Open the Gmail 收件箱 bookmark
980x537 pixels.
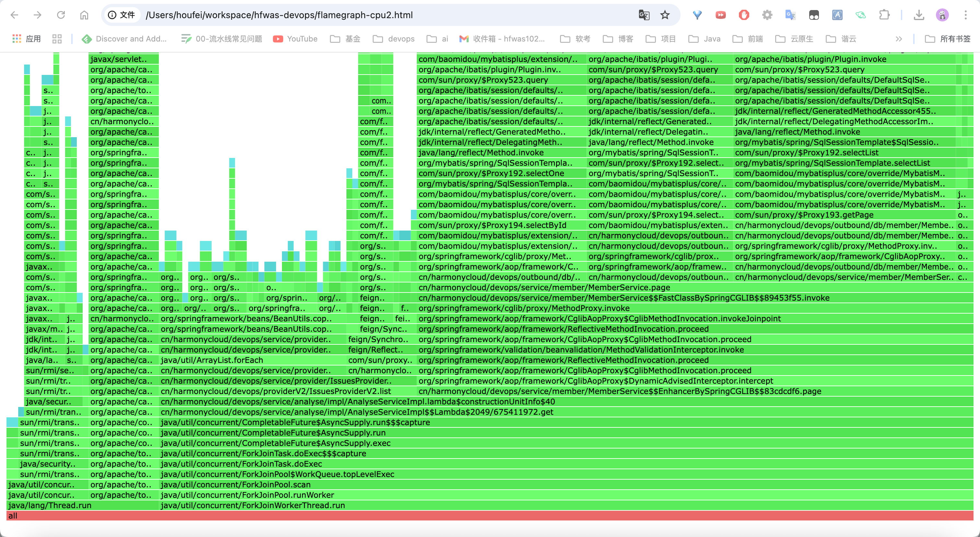coord(502,39)
